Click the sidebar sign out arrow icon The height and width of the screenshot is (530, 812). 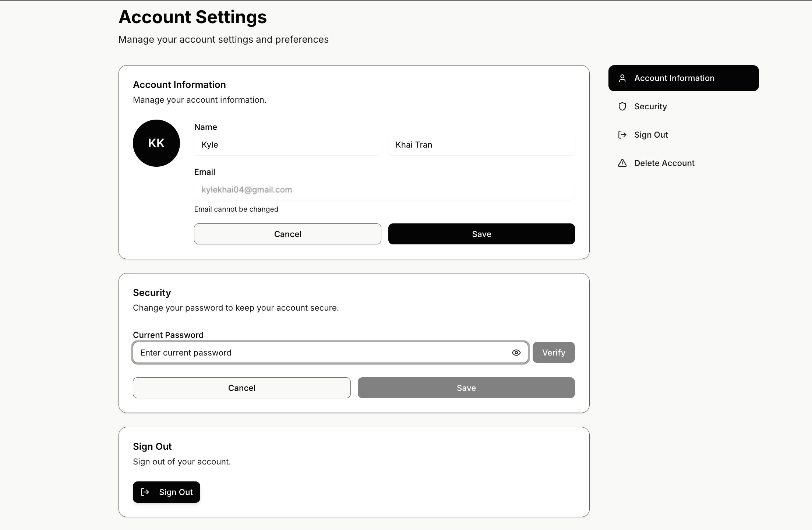pyautogui.click(x=622, y=135)
